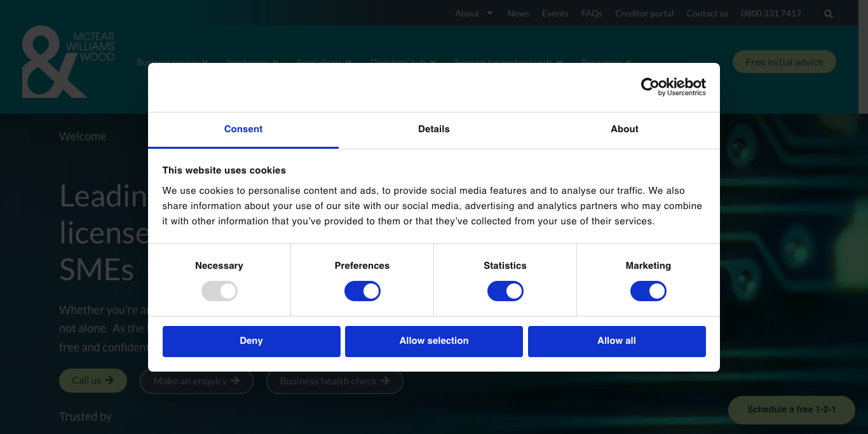
Task: Select the Consent tab
Action: [x=243, y=129]
